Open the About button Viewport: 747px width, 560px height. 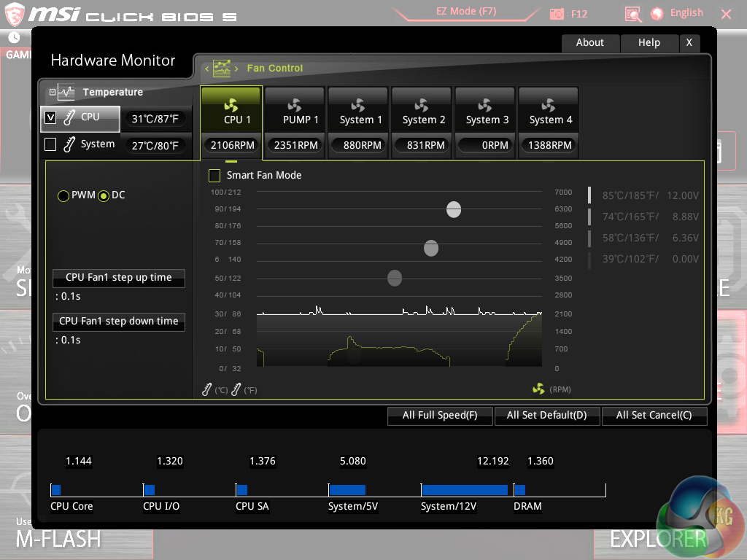click(590, 43)
